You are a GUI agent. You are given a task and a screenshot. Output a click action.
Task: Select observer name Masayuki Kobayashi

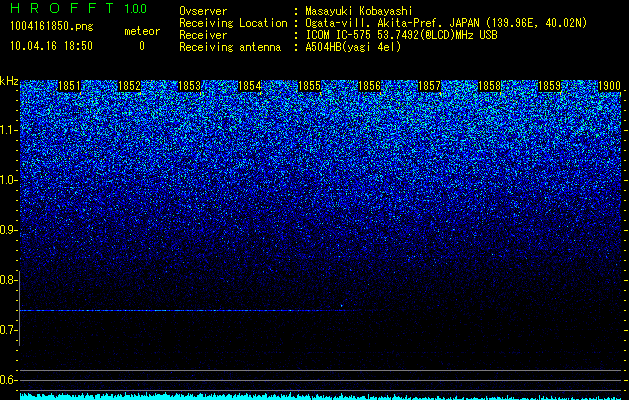[359, 12]
